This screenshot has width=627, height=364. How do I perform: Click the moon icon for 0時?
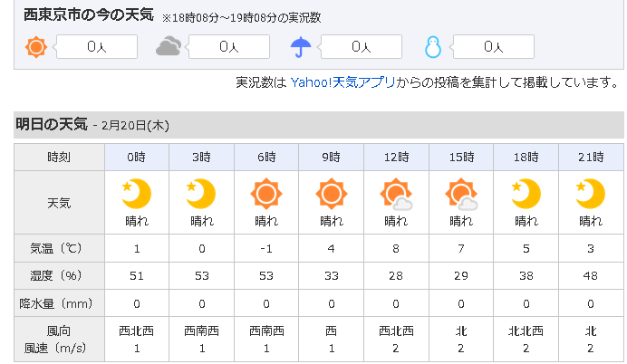pyautogui.click(x=136, y=194)
